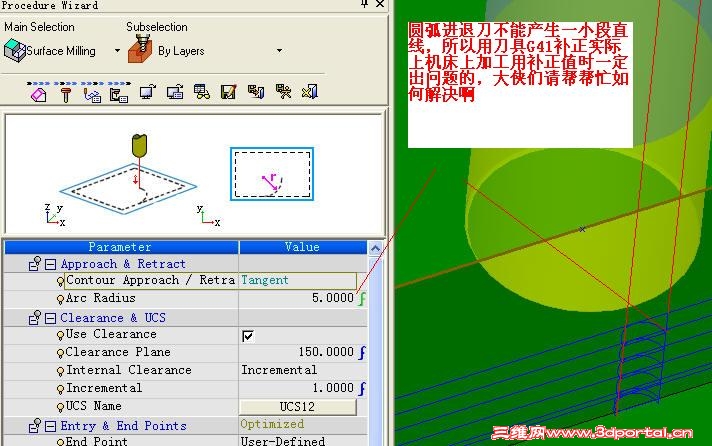Select the Internal Clearance parameter label
This screenshot has width=712, height=446.
pos(129,370)
